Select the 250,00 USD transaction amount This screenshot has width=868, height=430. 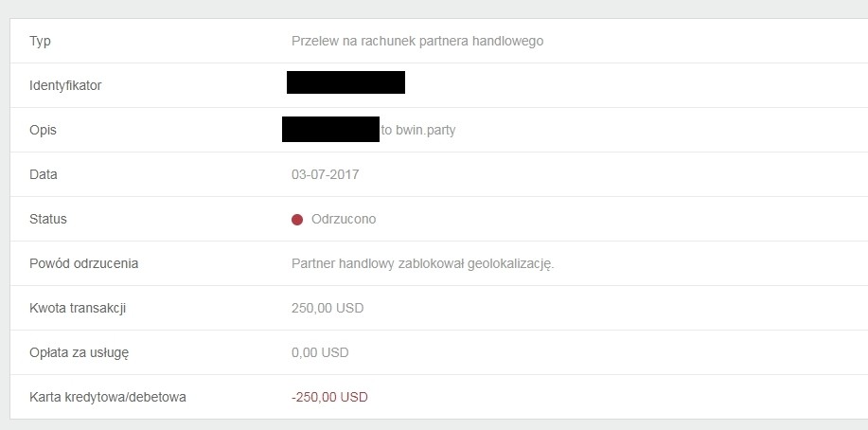pos(328,308)
